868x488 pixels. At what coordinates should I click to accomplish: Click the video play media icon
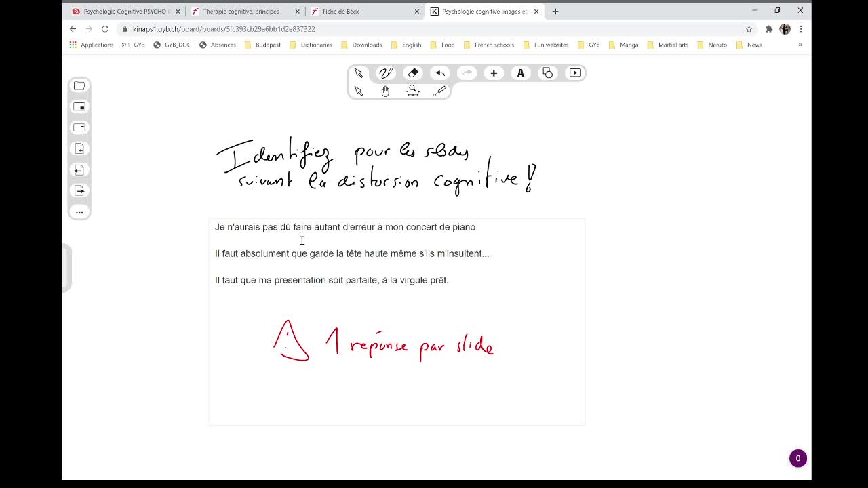[x=575, y=73]
